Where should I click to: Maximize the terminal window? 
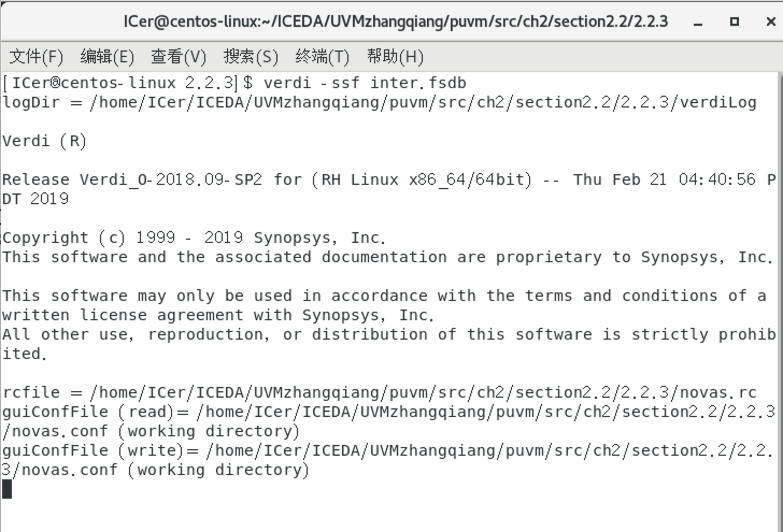734,21
